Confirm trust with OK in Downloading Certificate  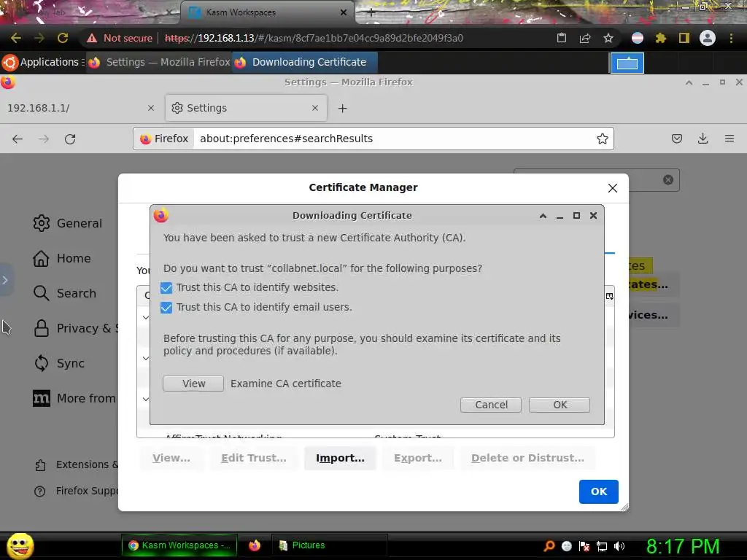560,405
